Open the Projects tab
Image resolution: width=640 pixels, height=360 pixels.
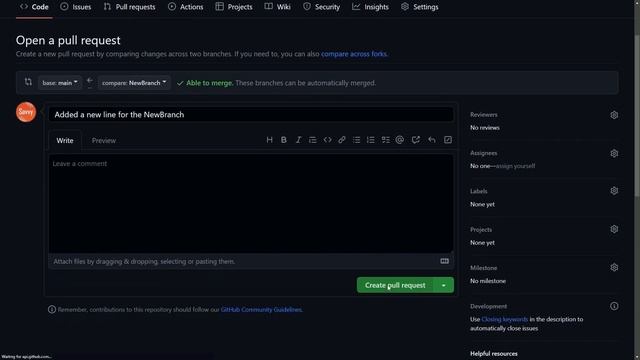point(234,7)
